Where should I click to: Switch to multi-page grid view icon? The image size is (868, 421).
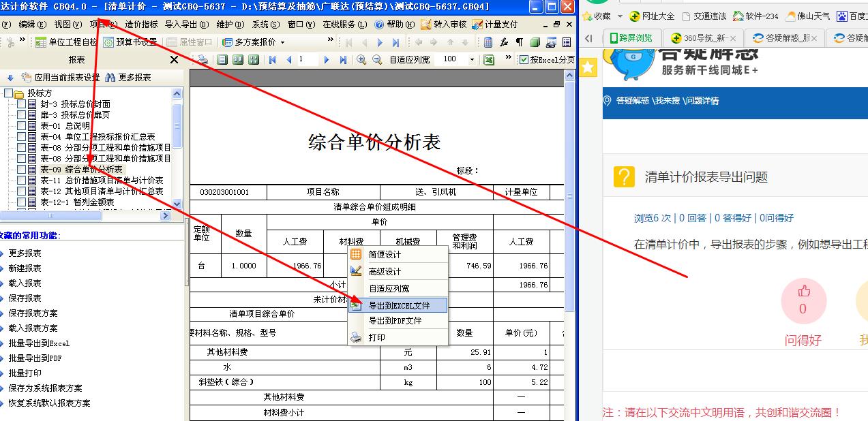click(x=254, y=60)
